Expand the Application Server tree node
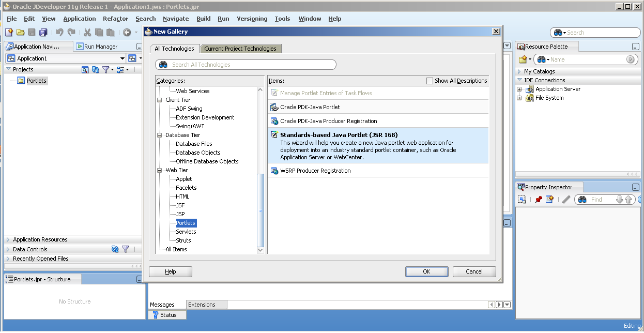Screen dimensions: 644x333 point(519,89)
